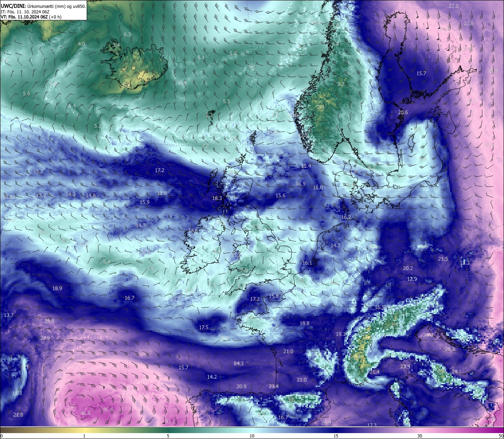
Task: Click the 16.5 value label
Action: [379, 307]
